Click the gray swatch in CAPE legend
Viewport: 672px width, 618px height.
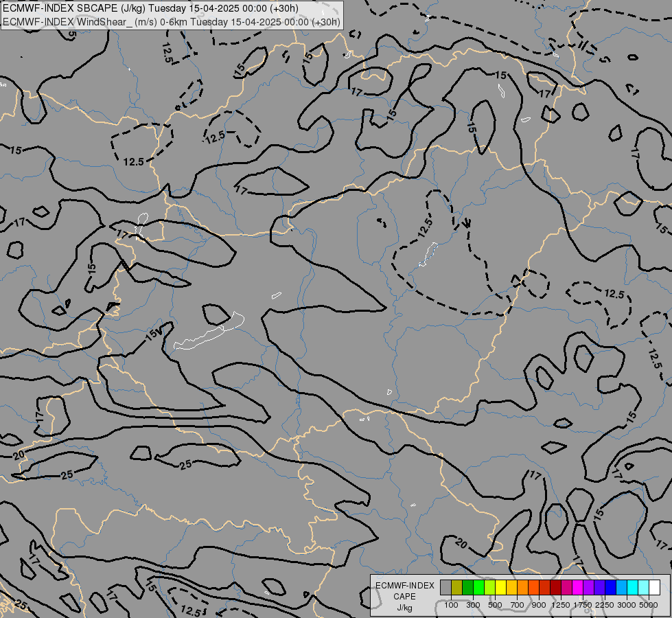445,588
